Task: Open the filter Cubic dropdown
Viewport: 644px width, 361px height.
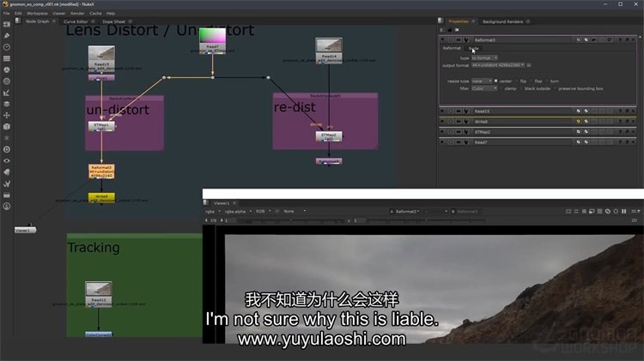Action: pyautogui.click(x=484, y=88)
